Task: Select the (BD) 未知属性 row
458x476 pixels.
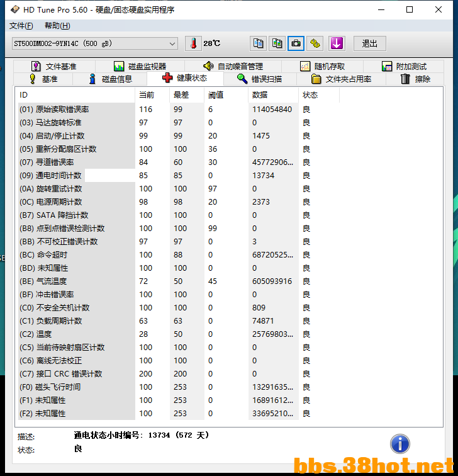Action: (179, 268)
